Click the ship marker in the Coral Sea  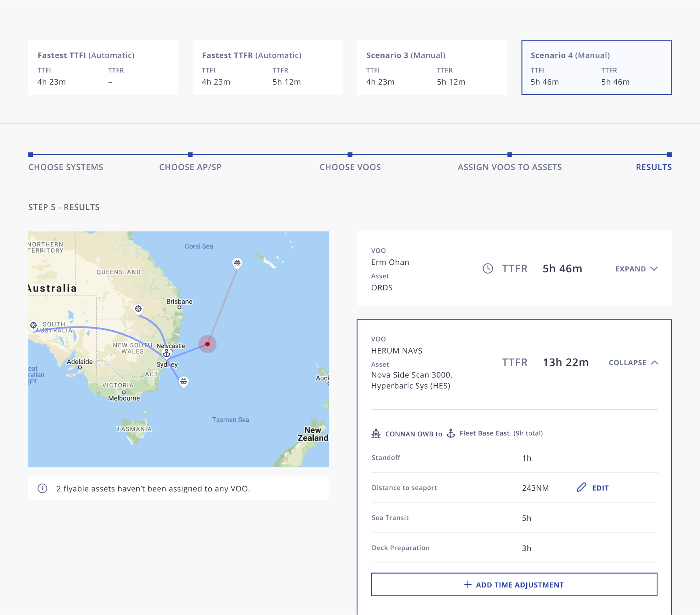pyautogui.click(x=237, y=263)
